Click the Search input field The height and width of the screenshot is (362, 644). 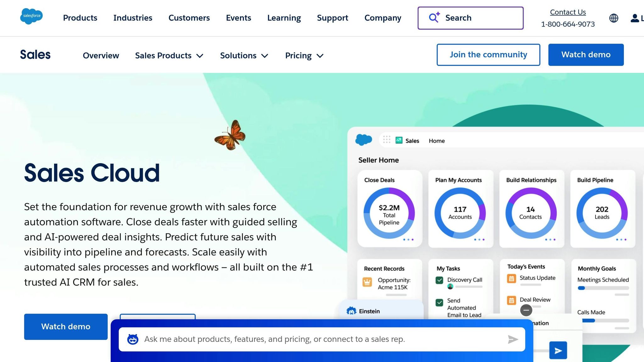pos(470,18)
